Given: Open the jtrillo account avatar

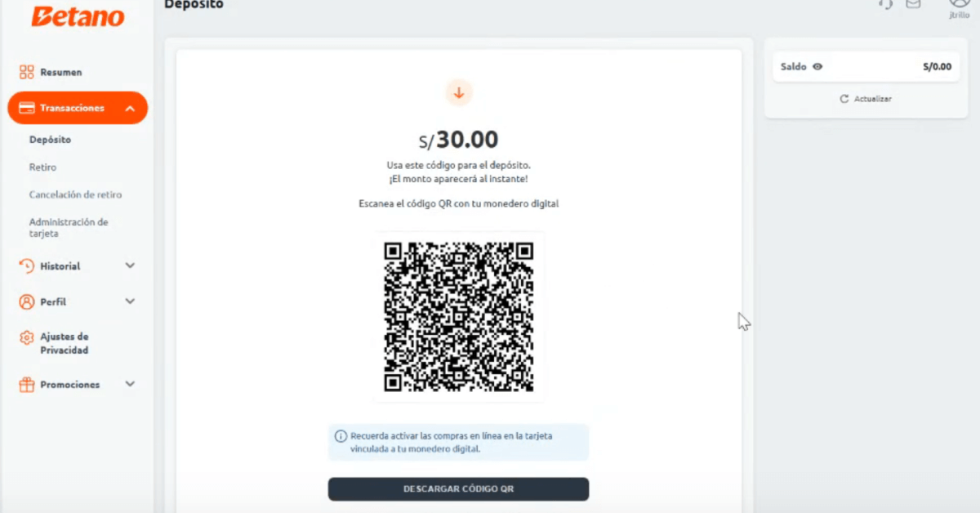Looking at the screenshot, I should [960, 4].
